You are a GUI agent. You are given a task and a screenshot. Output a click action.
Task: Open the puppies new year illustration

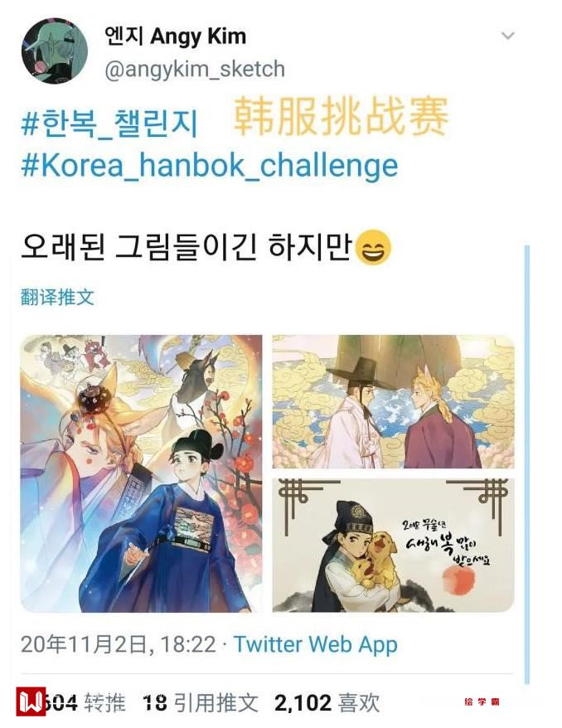(x=393, y=545)
